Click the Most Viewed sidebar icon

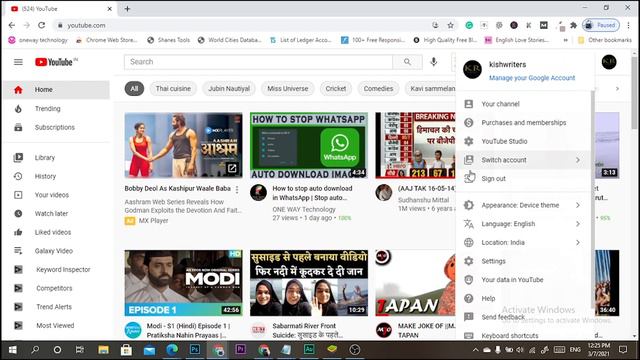[x=18, y=325]
